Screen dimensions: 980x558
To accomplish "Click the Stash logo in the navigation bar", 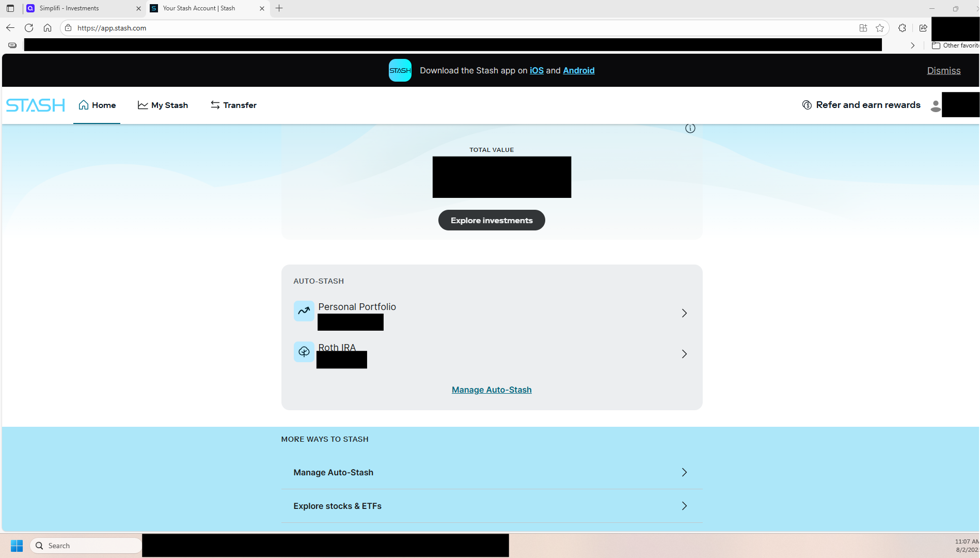I will pos(36,105).
